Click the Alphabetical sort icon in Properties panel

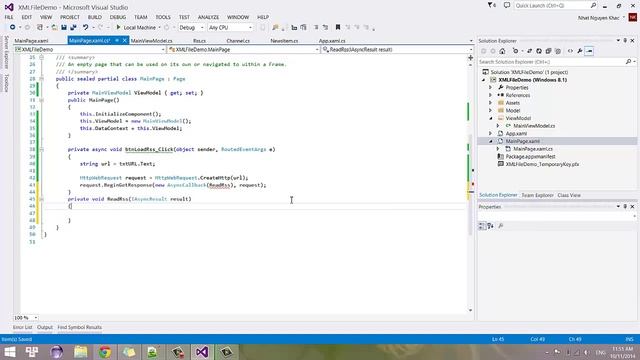click(x=490, y=226)
